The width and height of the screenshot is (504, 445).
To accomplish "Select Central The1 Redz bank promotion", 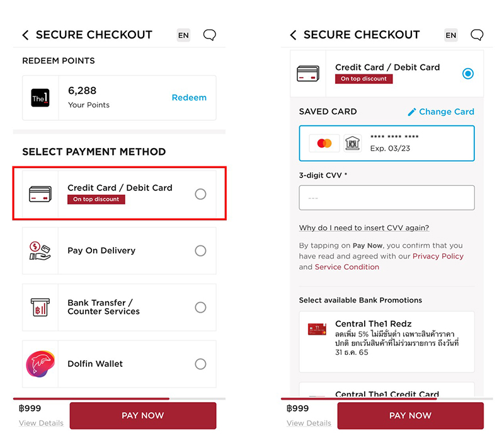I will pyautogui.click(x=387, y=342).
